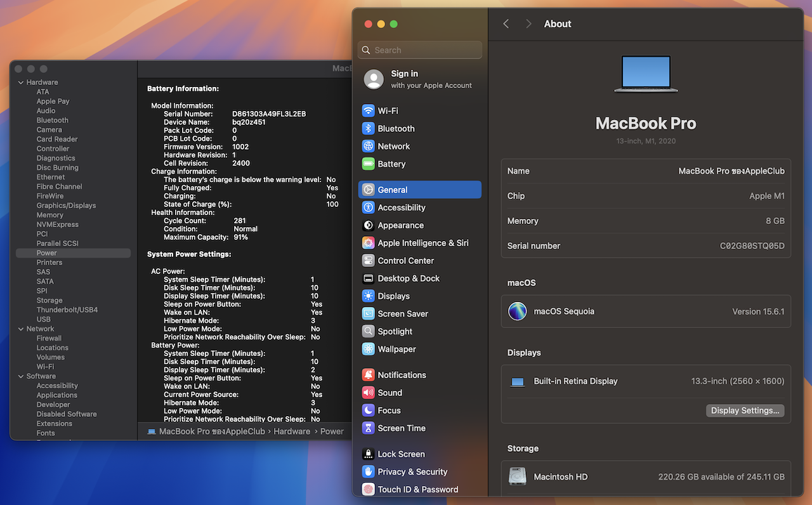Click the Touch ID & Password fingerprint icon
Screen dimensions: 812x505
368,489
